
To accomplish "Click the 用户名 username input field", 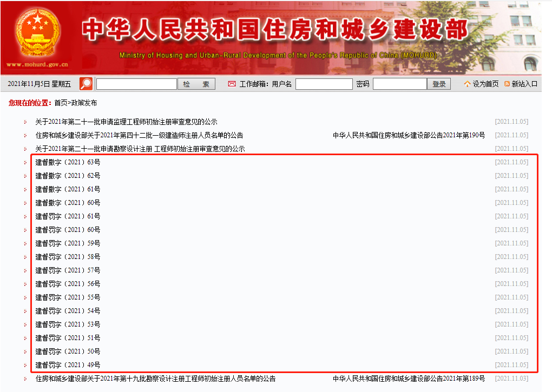I will click(x=324, y=84).
